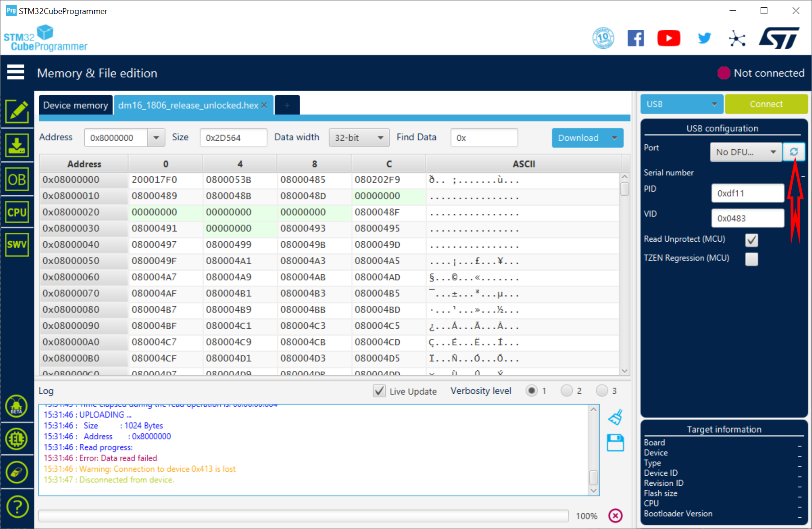Refresh the USB port list
The image size is (812, 529).
point(794,152)
